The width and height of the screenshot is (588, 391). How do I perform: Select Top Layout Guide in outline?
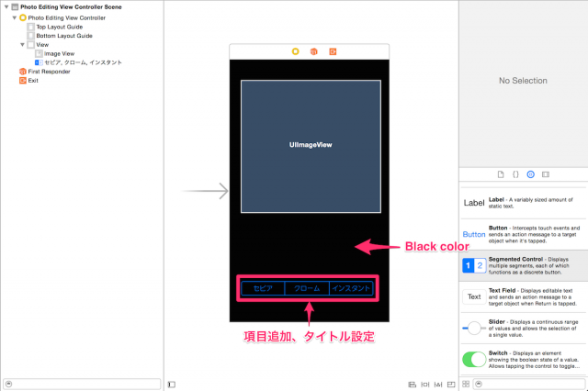(x=59, y=27)
